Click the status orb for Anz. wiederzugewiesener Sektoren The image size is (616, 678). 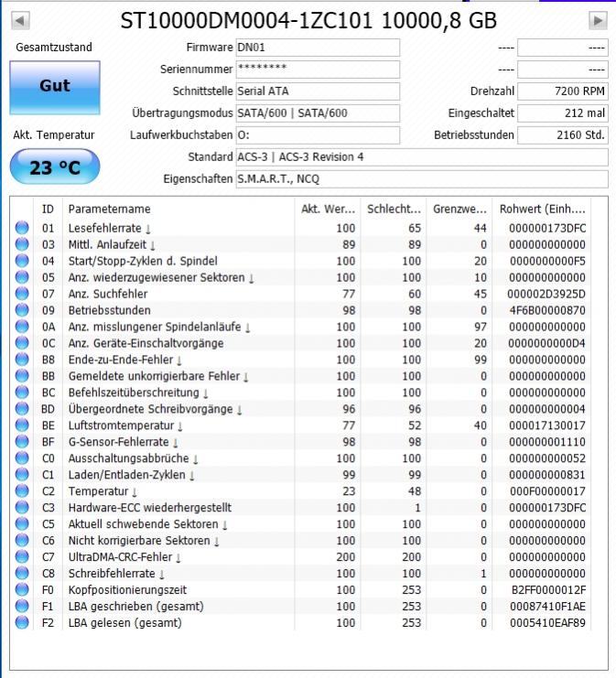point(22,277)
